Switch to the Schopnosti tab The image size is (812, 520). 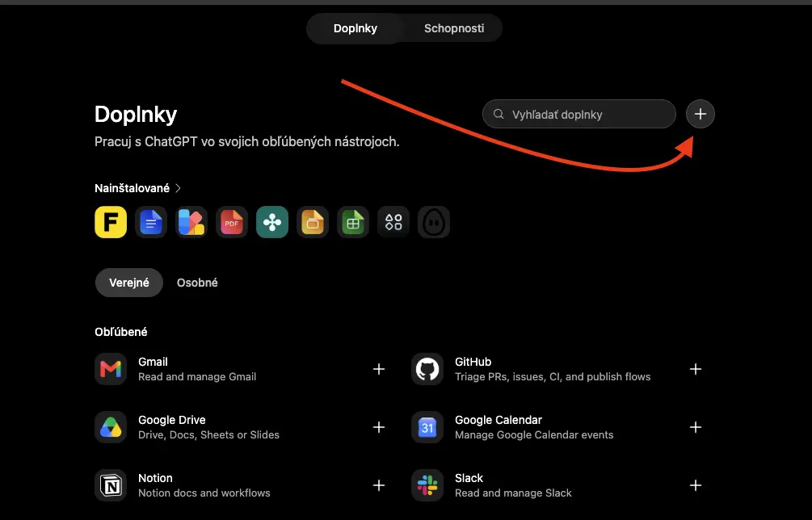click(454, 28)
